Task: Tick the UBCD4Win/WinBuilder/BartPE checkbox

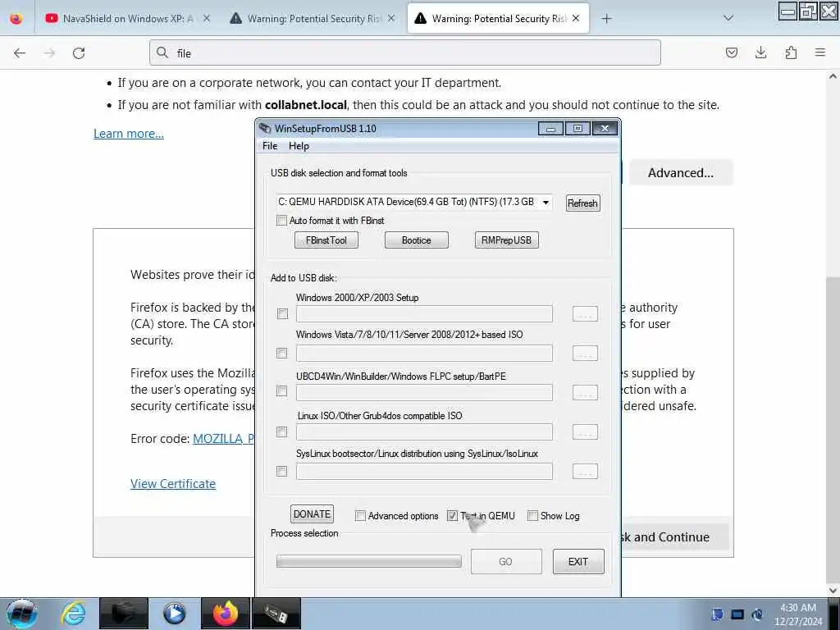Action: (282, 391)
